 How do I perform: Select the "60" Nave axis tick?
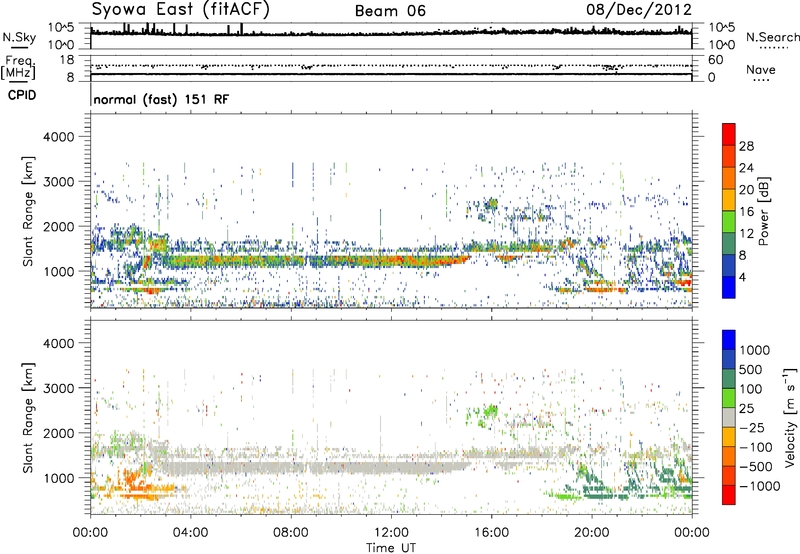(x=715, y=60)
